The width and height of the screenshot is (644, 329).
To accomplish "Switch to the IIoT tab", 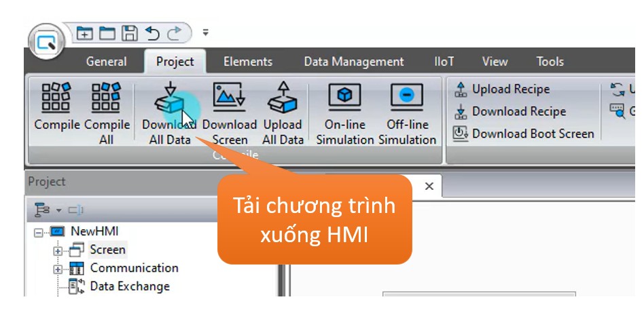I will coord(444,62).
